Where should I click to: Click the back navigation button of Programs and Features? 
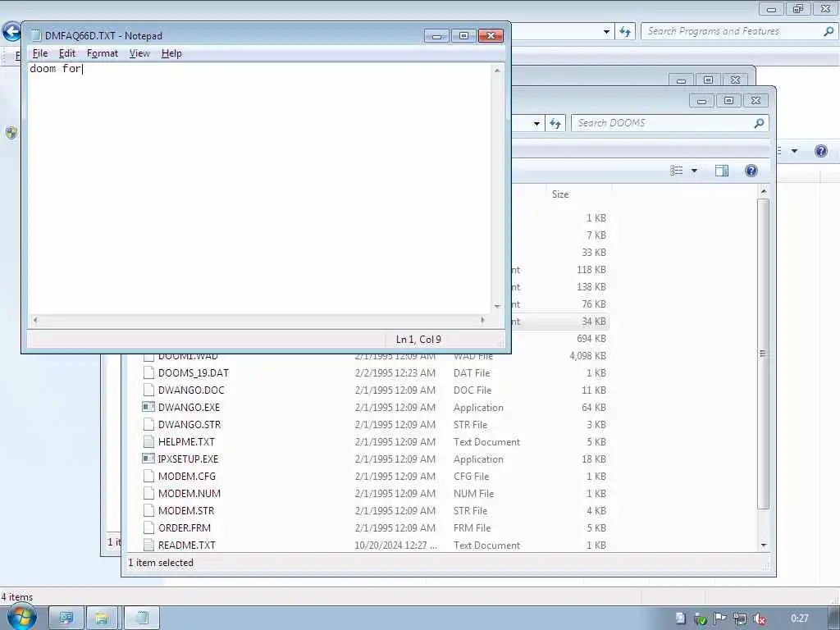point(11,32)
